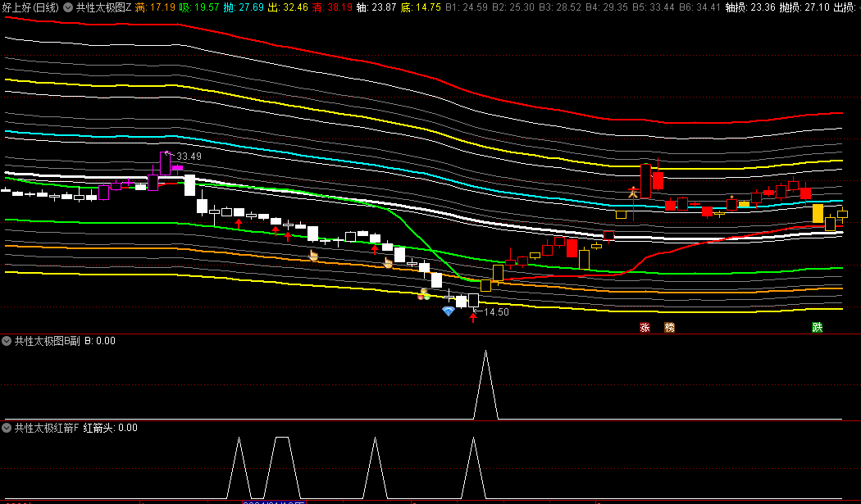This screenshot has height=504, width=861.
Task: Click the B2: 25.30 value
Action: pyautogui.click(x=512, y=7)
